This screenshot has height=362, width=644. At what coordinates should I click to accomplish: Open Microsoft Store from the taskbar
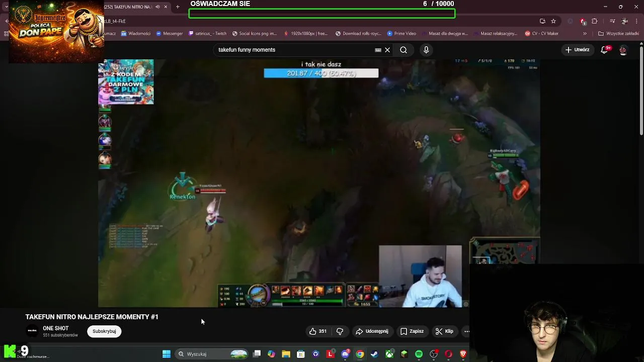301,354
